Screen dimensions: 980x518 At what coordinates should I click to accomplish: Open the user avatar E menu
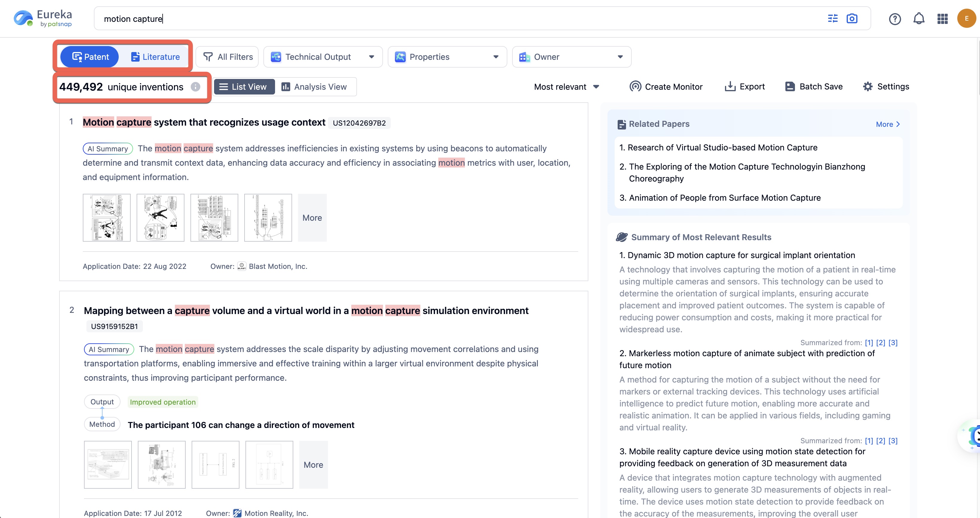click(x=966, y=19)
